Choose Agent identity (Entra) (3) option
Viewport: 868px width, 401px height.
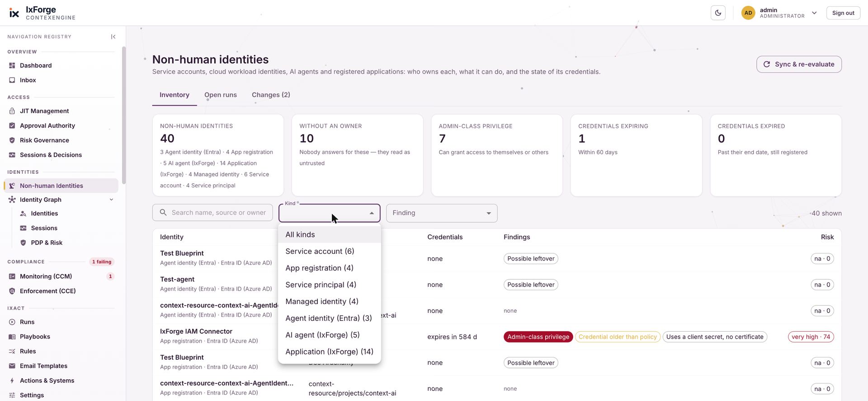330,318
